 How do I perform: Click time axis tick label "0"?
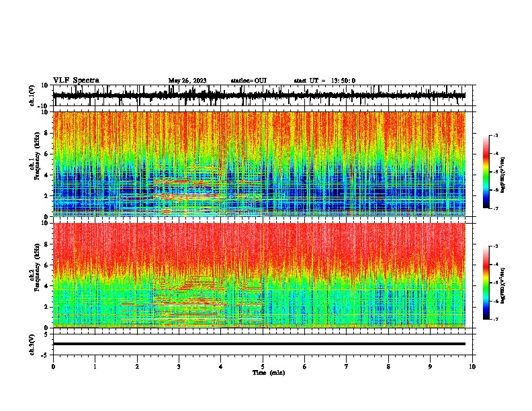point(53,367)
